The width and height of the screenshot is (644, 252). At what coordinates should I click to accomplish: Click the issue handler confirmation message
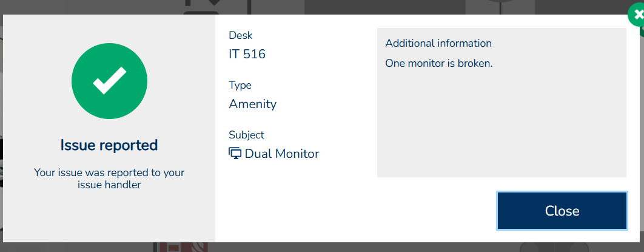[109, 179]
